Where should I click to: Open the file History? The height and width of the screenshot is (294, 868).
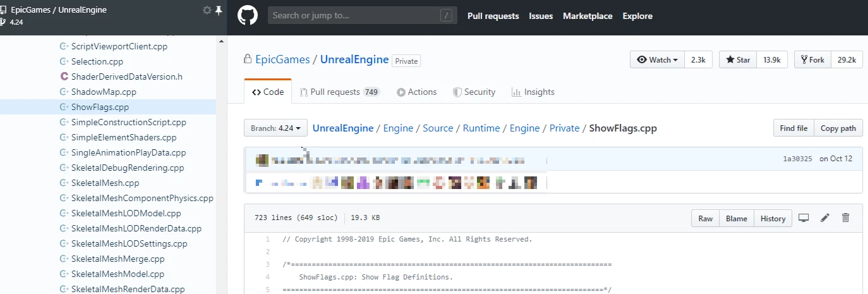click(773, 218)
